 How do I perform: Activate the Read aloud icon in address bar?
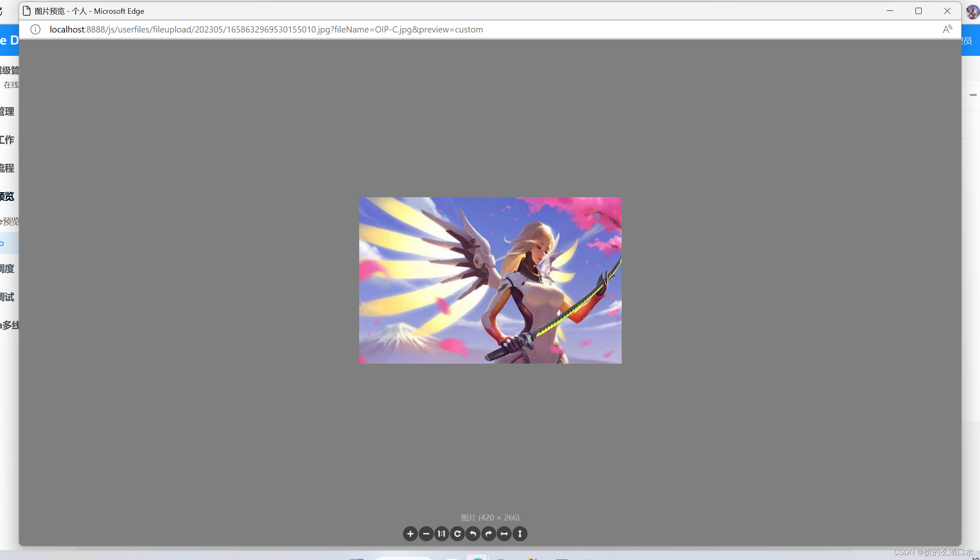[947, 30]
